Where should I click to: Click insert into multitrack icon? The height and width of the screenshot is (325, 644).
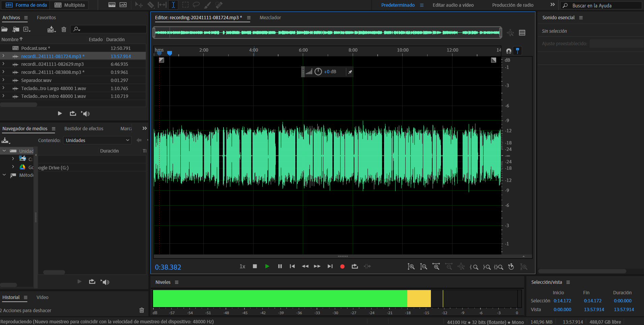pos(51,29)
